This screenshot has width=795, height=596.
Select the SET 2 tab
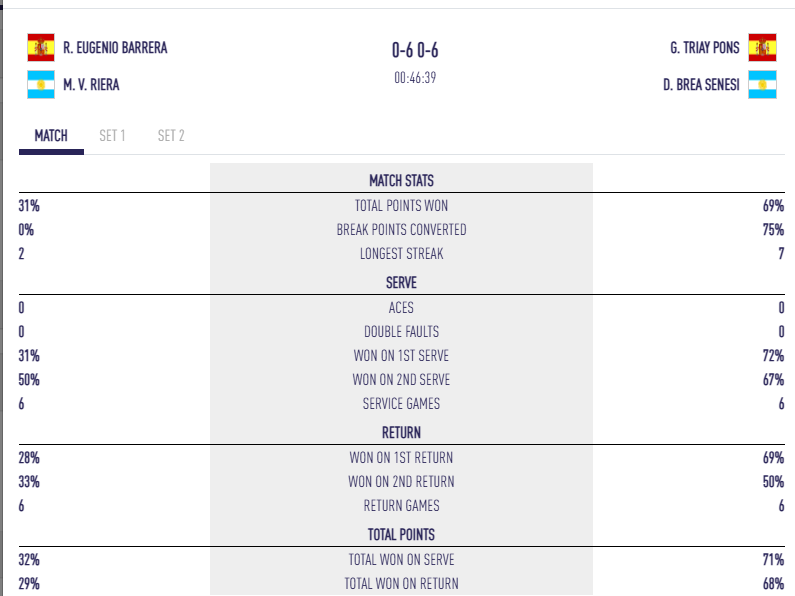[171, 136]
